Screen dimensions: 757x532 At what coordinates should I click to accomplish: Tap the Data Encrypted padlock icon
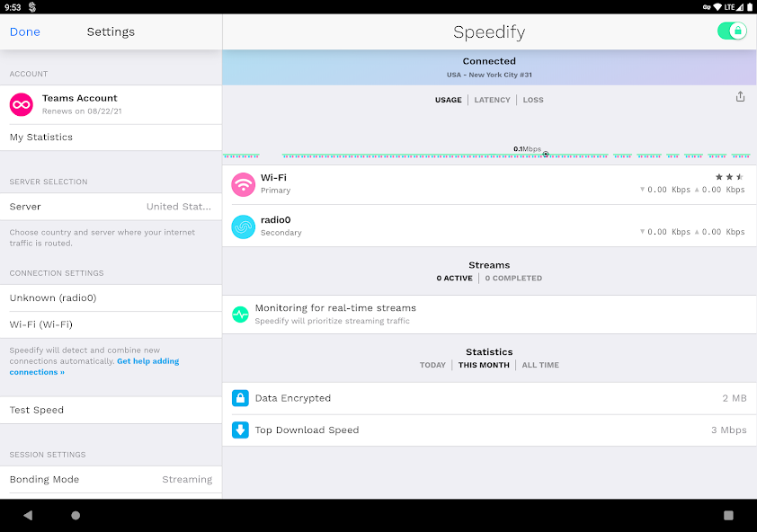[x=240, y=397]
